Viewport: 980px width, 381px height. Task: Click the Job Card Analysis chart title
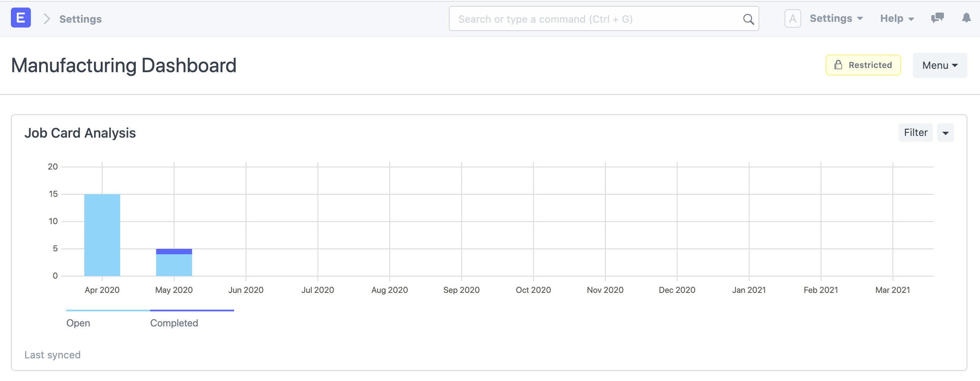[80, 133]
